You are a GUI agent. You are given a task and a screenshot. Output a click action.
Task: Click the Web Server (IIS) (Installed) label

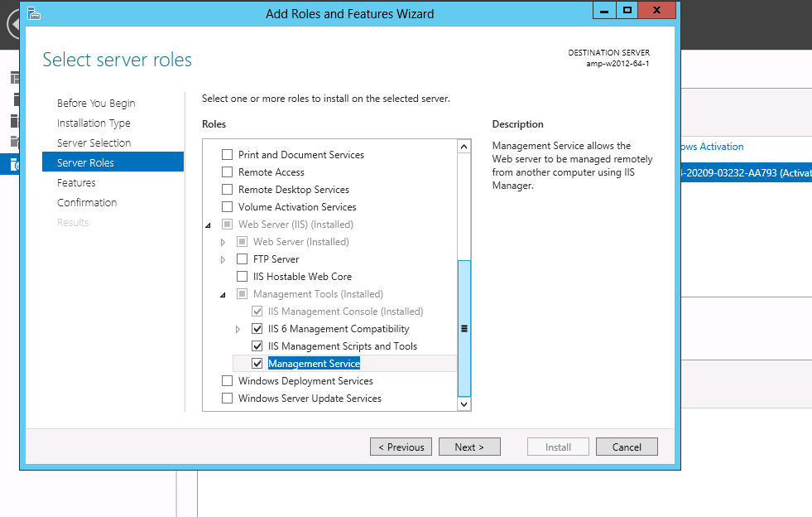pyautogui.click(x=295, y=225)
